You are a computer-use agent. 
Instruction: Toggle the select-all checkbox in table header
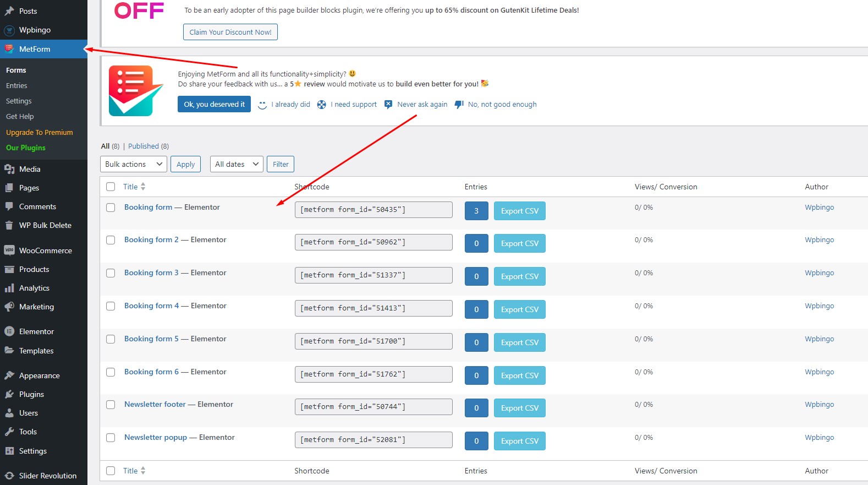(111, 187)
